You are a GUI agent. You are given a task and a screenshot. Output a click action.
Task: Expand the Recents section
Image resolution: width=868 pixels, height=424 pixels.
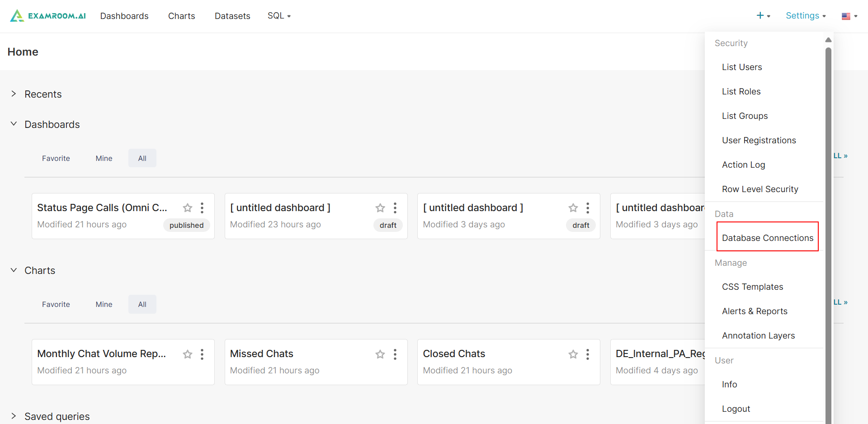[14, 94]
